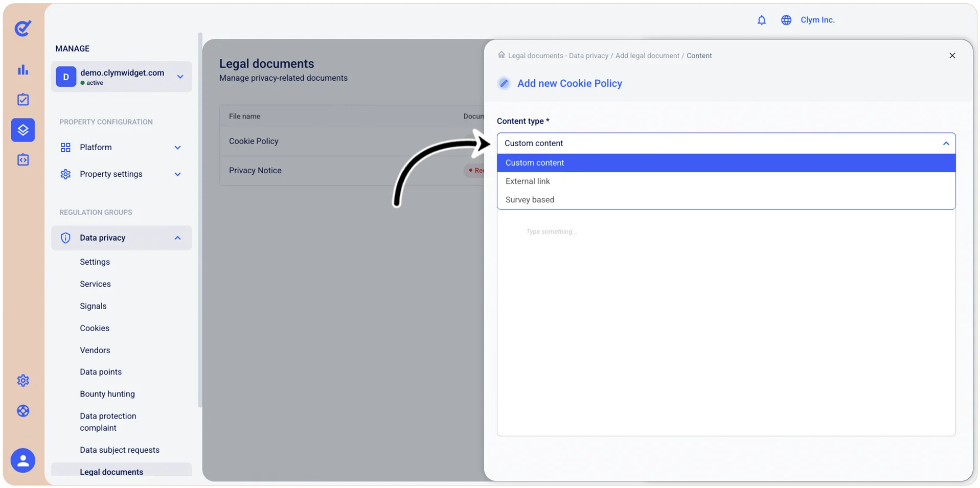The width and height of the screenshot is (980, 488).
Task: Click the globe language icon
Action: click(x=786, y=20)
